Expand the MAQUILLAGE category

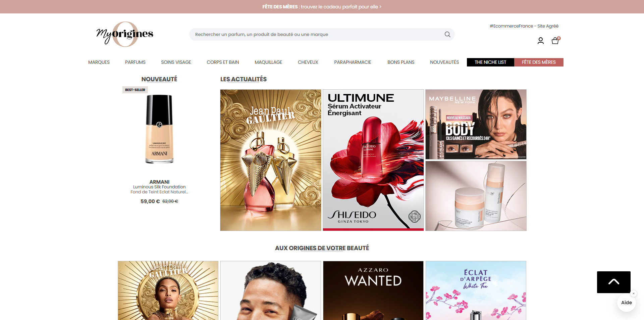tap(268, 62)
